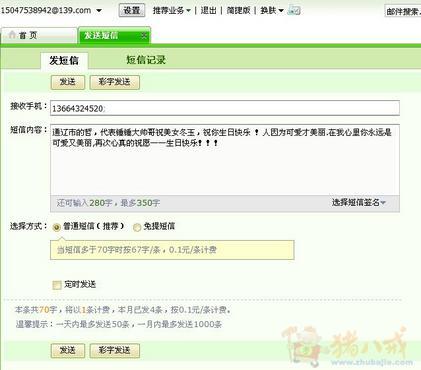This screenshot has width=421, height=370.
Task: Close the 发送短信 tab
Action: coord(144,35)
